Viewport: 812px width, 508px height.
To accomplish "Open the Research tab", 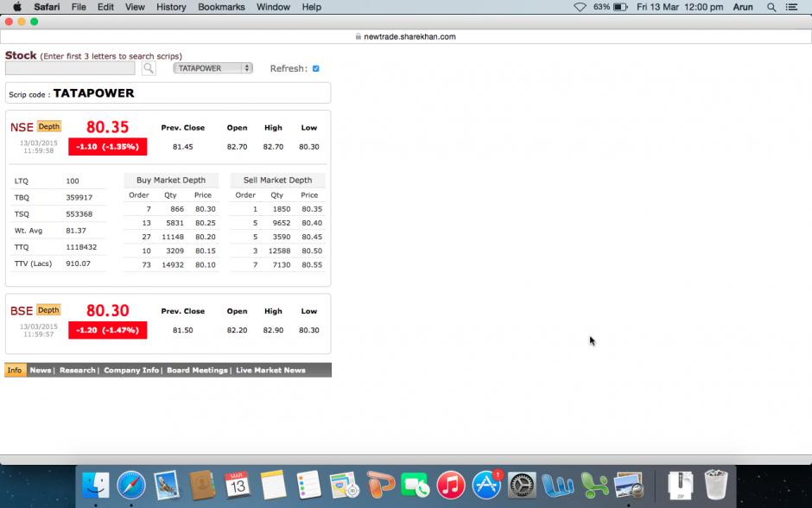I will [x=77, y=371].
